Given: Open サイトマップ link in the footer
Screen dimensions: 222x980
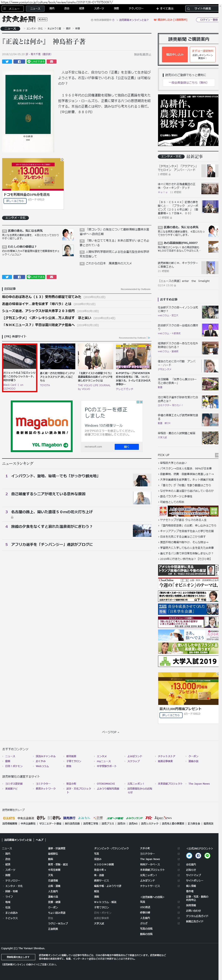Looking at the screenshot, I should click(194, 875).
